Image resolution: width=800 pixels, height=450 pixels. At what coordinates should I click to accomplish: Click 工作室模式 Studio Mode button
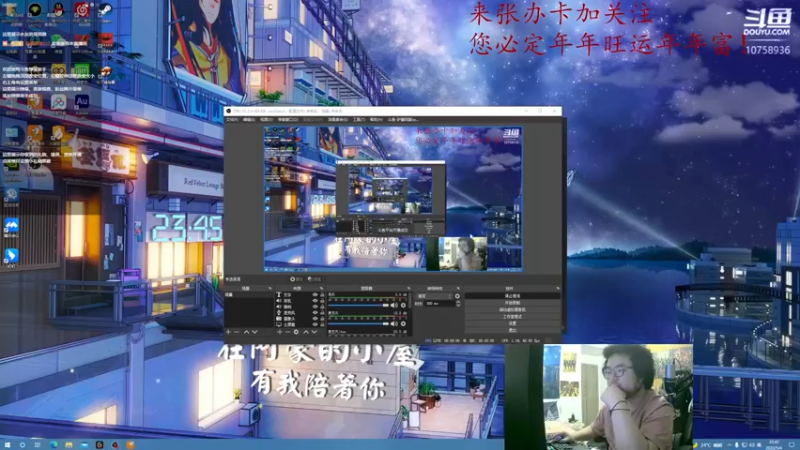click(x=512, y=316)
